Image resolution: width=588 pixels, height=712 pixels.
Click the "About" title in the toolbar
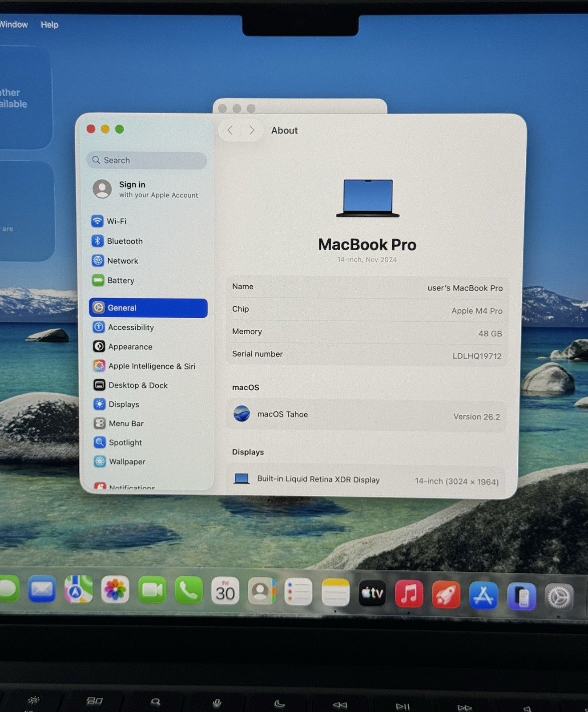tap(285, 130)
